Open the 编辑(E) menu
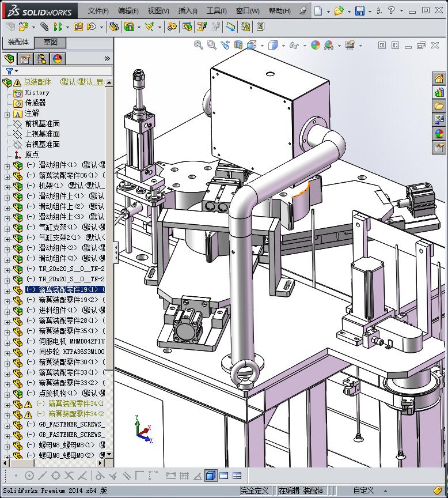 tap(128, 11)
